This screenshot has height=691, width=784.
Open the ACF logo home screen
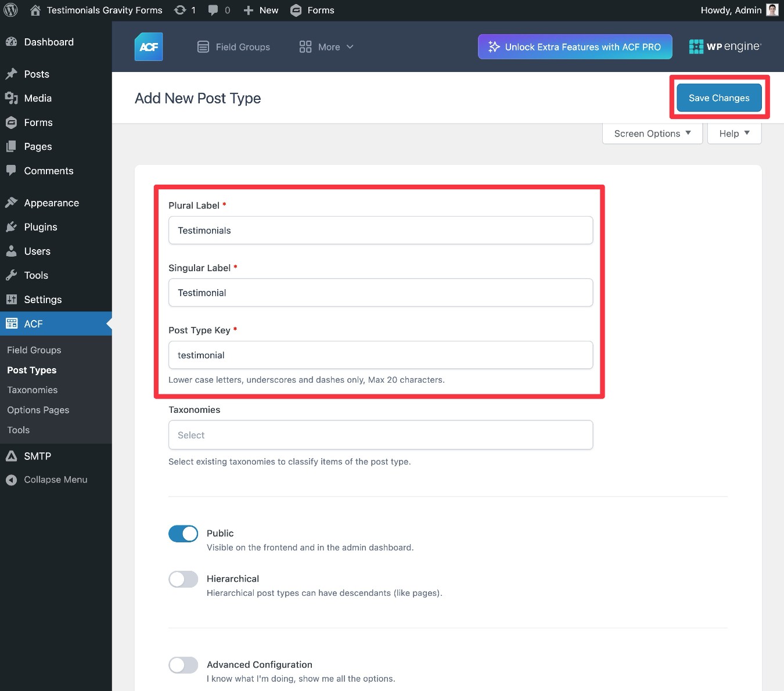tap(148, 46)
